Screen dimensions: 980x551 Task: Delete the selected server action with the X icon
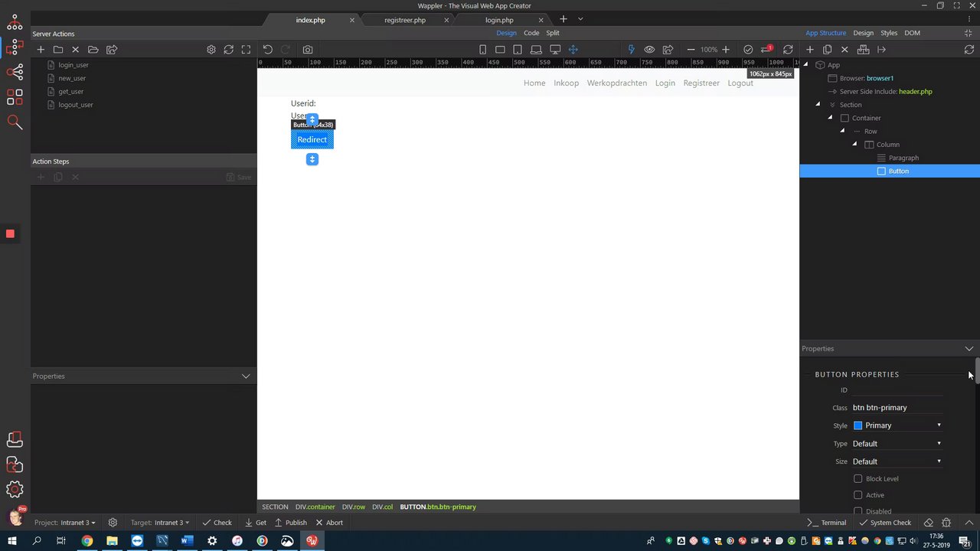75,50
